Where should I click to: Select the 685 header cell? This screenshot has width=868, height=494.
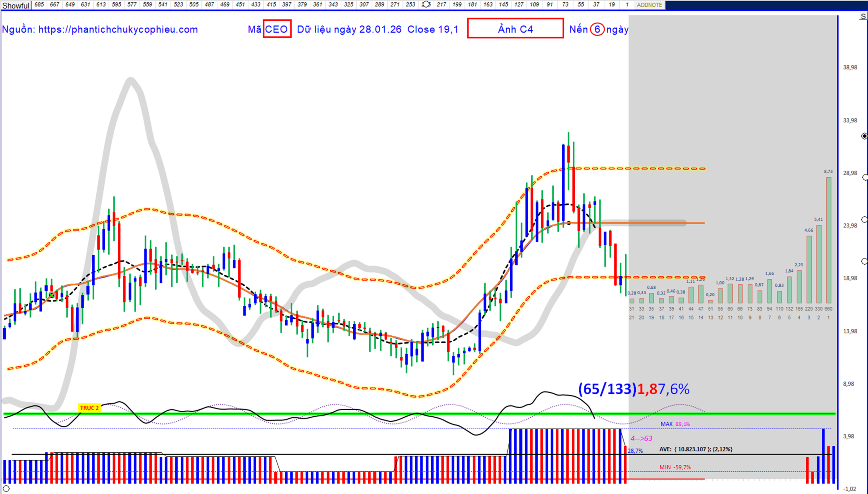39,4
